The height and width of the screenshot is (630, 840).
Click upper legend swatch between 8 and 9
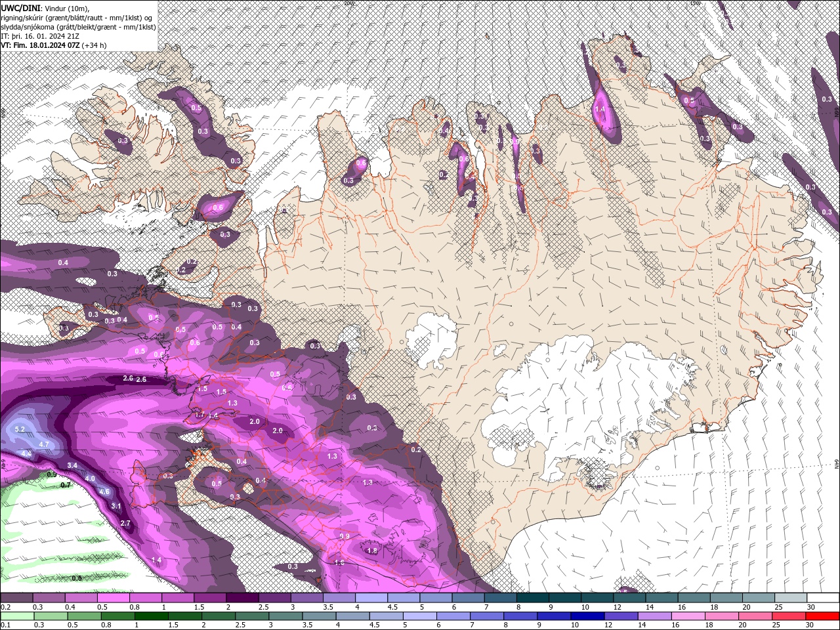pyautogui.click(x=532, y=598)
